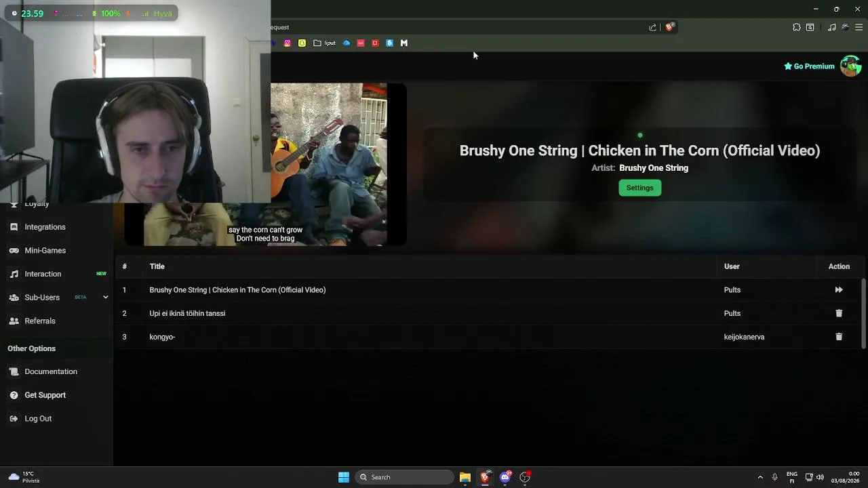
Task: Click the song request video thumbnail
Action: click(x=265, y=165)
